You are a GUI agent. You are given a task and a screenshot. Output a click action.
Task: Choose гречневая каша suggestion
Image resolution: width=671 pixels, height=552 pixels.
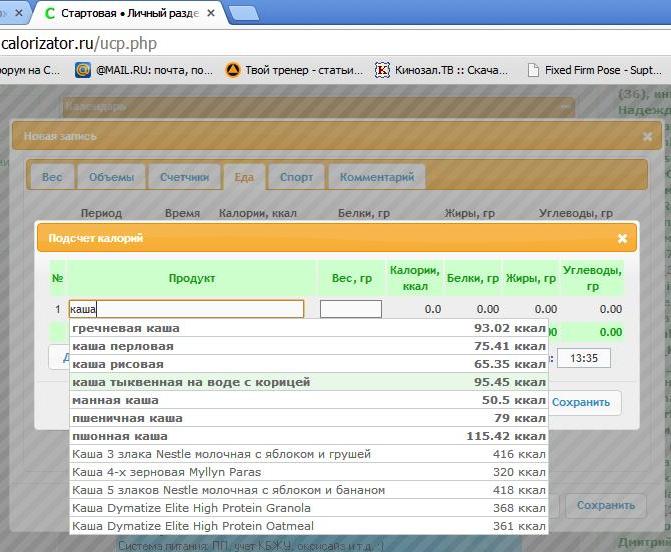(309, 328)
